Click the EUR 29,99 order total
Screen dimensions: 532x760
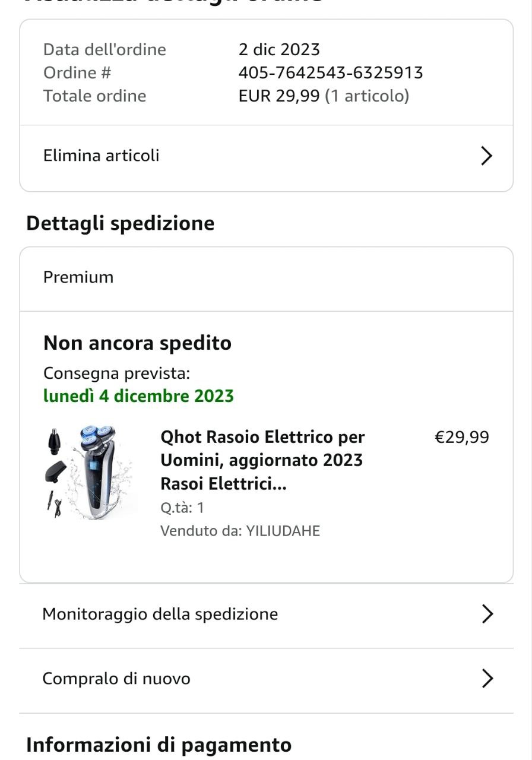click(279, 96)
